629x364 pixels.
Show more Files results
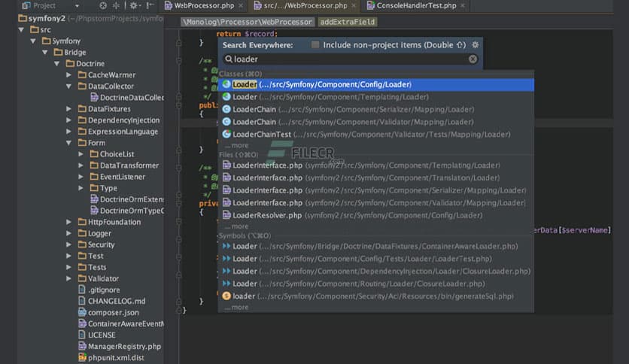click(237, 226)
